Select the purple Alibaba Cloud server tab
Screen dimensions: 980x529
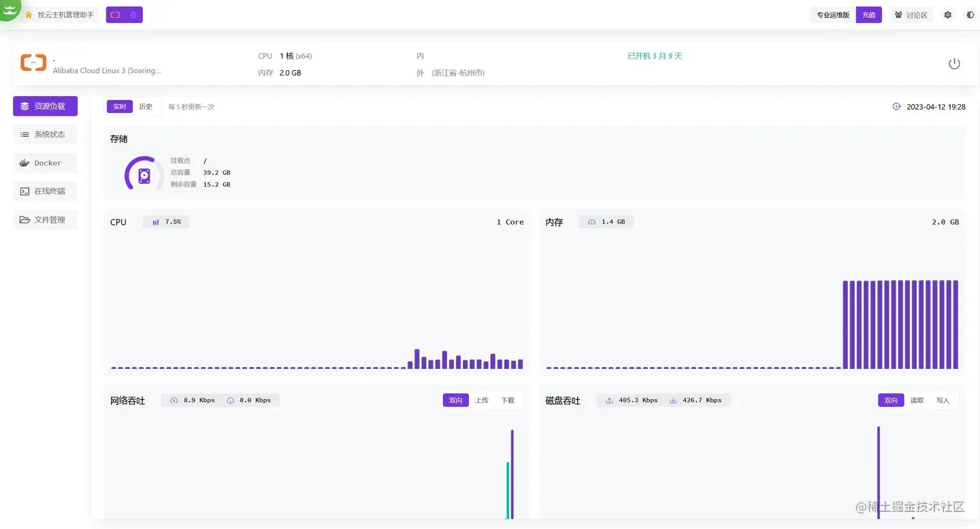[x=124, y=15]
